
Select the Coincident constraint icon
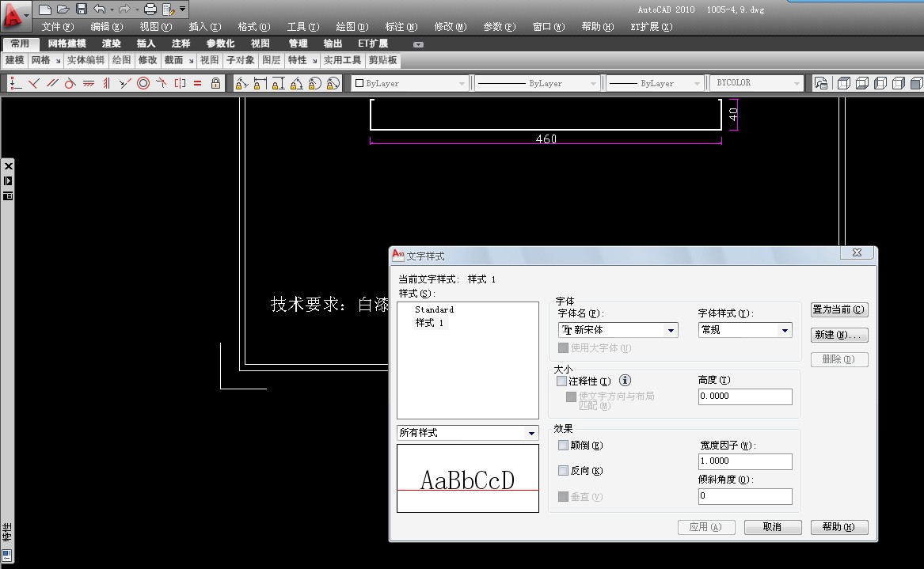tap(15, 84)
